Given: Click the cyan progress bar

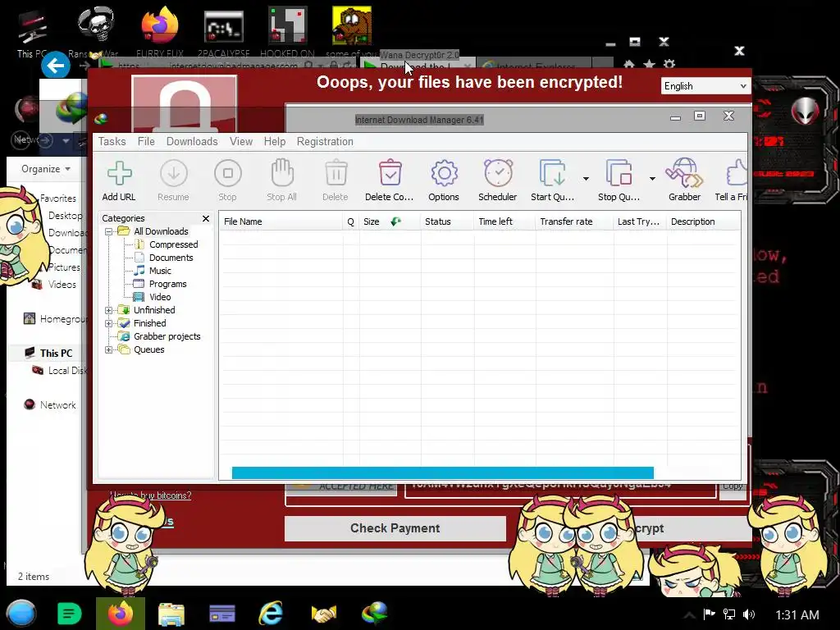Looking at the screenshot, I should [x=442, y=472].
